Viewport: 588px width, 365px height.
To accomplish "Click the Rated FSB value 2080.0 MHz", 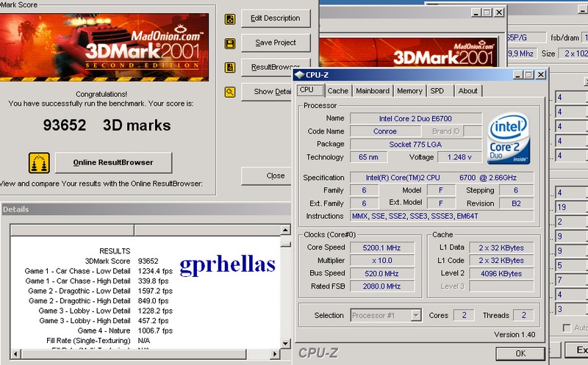I will point(381,286).
